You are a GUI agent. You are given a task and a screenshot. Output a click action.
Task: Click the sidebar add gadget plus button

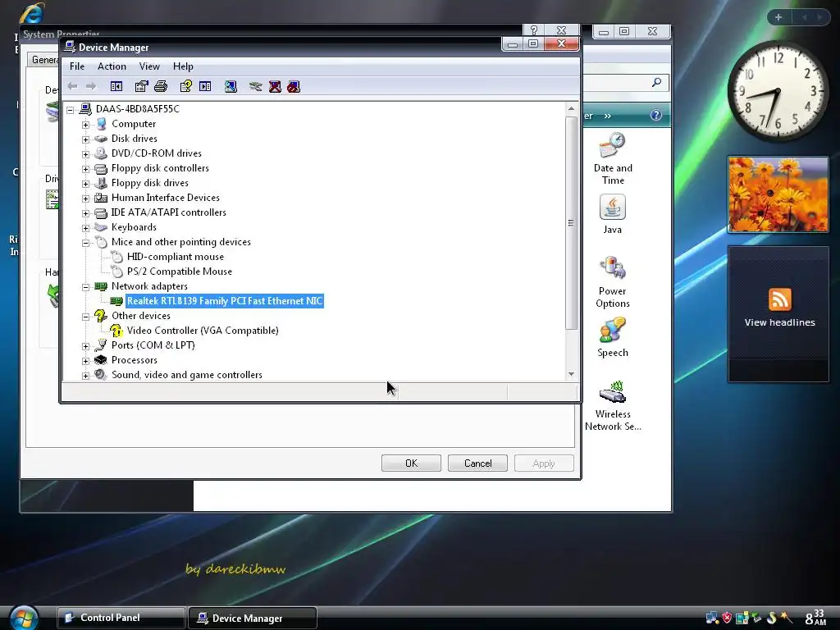pyautogui.click(x=778, y=17)
